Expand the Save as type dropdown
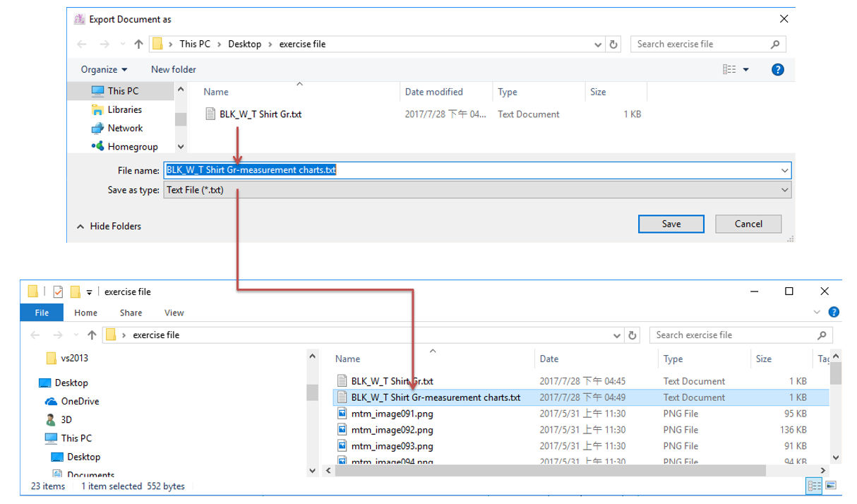 point(784,190)
